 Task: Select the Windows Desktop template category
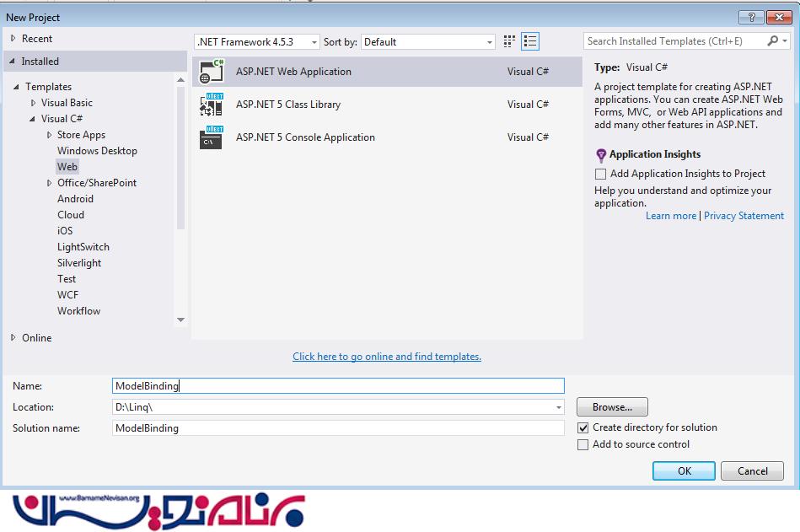coord(97,151)
